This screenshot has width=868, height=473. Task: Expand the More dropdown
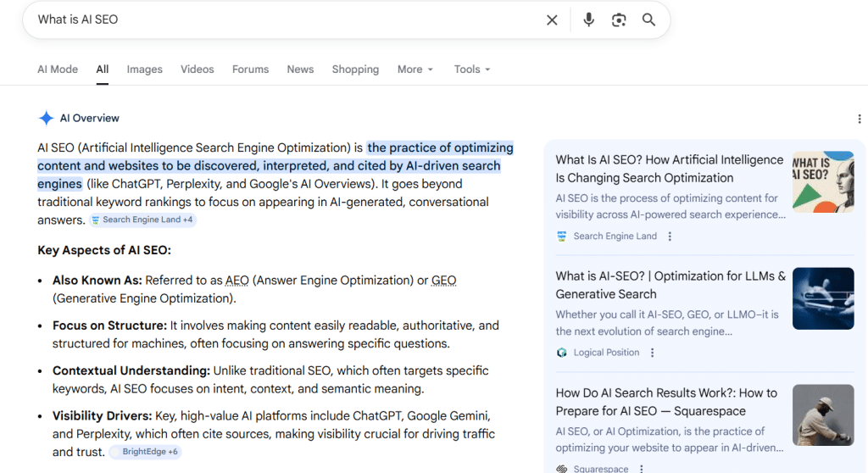[x=415, y=70]
